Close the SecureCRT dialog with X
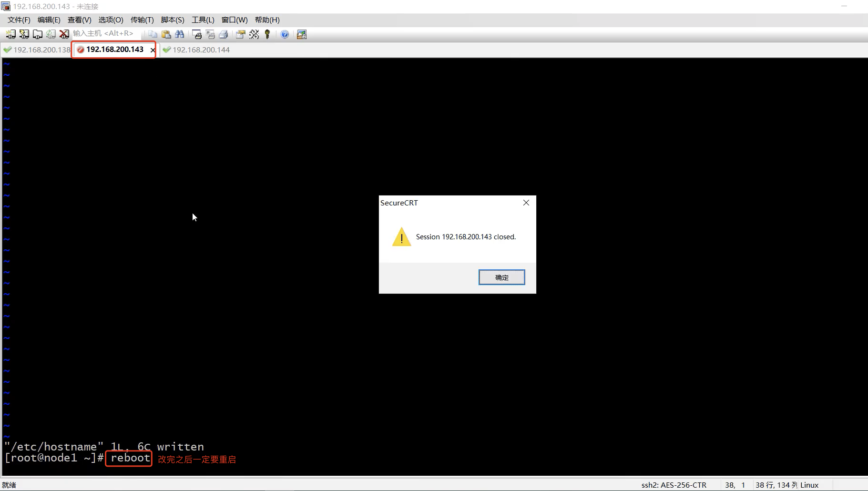The width and height of the screenshot is (868, 491). (x=526, y=203)
